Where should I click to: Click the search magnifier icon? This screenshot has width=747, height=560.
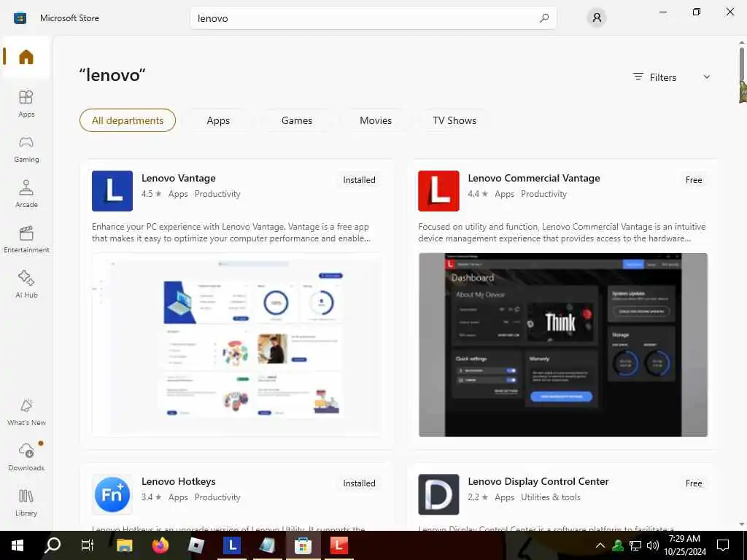click(x=544, y=18)
